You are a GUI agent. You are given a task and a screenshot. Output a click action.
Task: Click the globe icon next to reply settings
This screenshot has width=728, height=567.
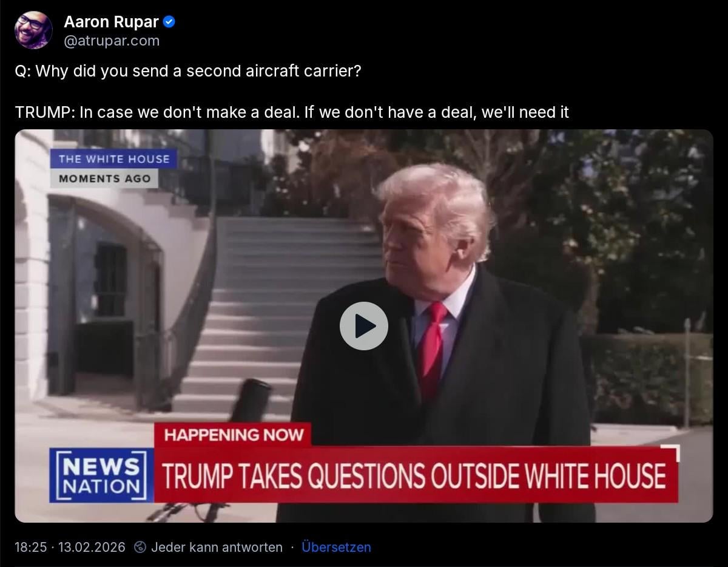pyautogui.click(x=140, y=547)
